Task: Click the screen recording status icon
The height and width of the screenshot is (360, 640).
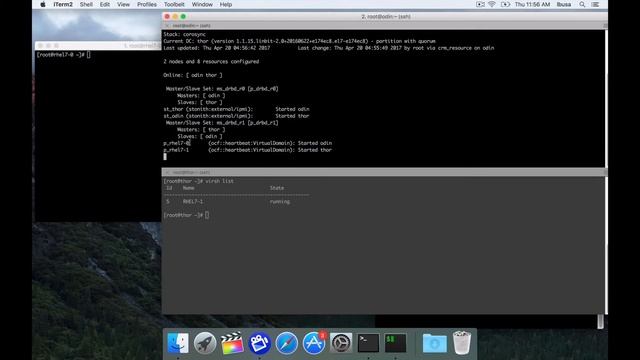Action: (480, 4)
